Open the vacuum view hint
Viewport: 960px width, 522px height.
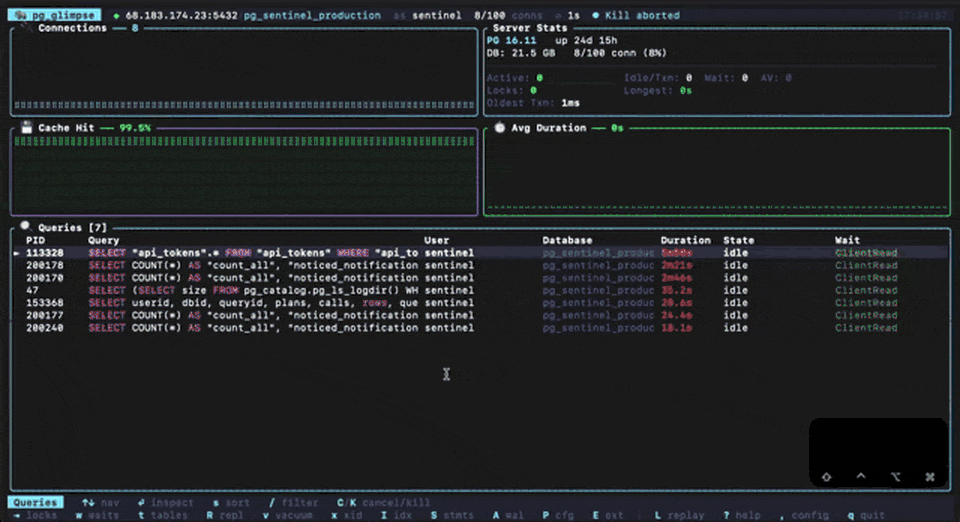287,515
